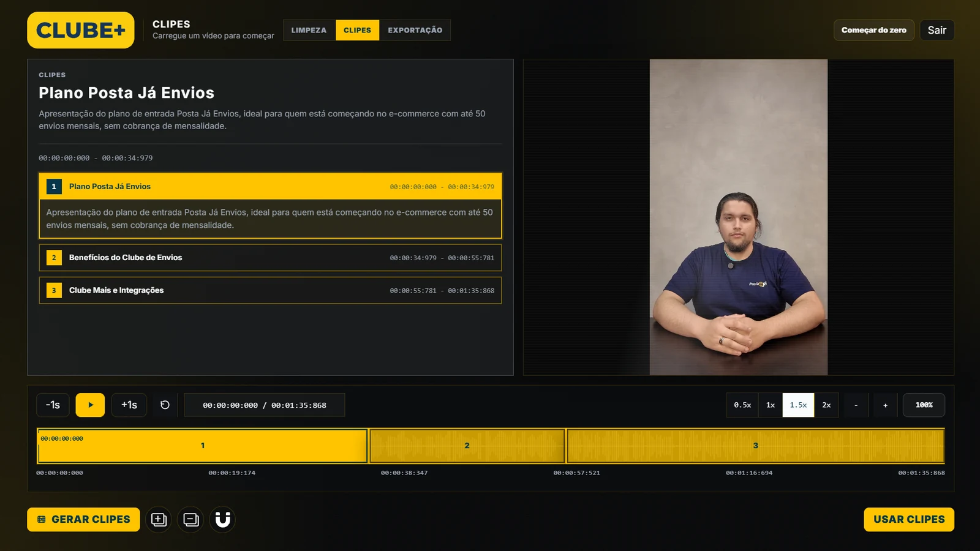The width and height of the screenshot is (980, 551).
Task: Reset playback with the restart icon
Action: click(165, 405)
